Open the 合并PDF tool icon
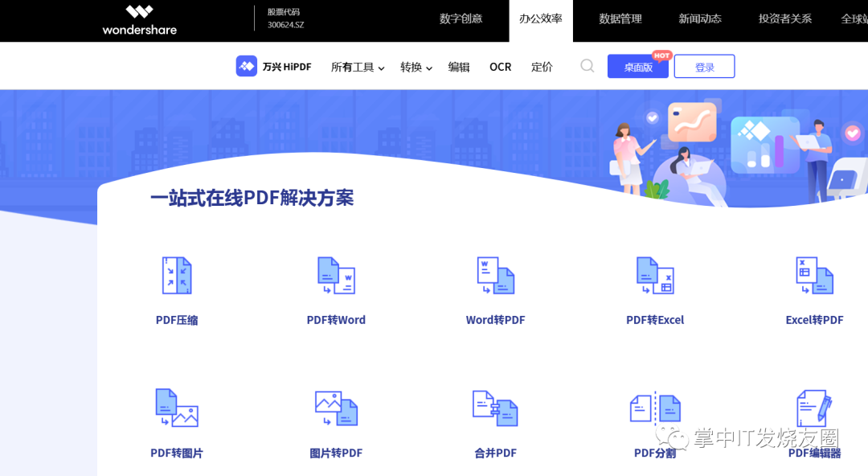 pyautogui.click(x=495, y=408)
